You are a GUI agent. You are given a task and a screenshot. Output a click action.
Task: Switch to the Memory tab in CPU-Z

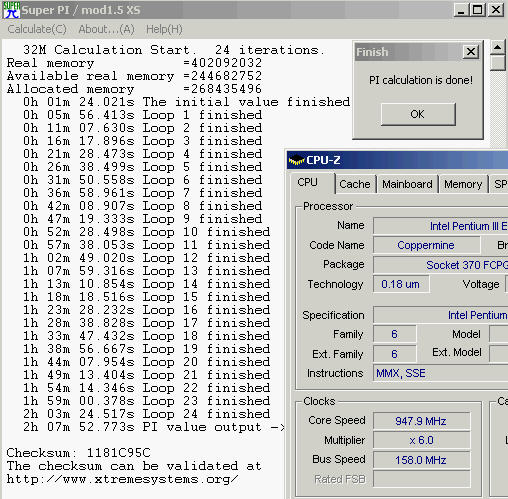coord(463,184)
